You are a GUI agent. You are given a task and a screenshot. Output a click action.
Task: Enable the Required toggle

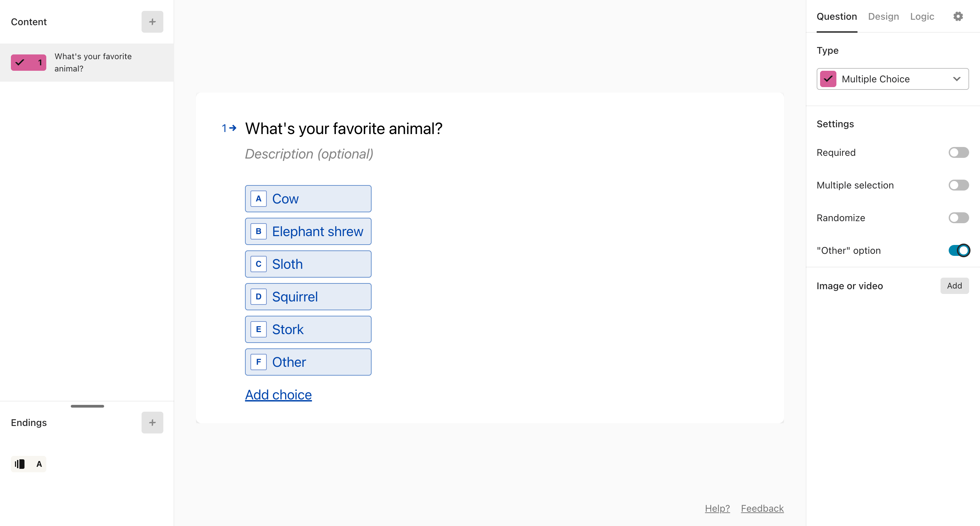point(958,152)
